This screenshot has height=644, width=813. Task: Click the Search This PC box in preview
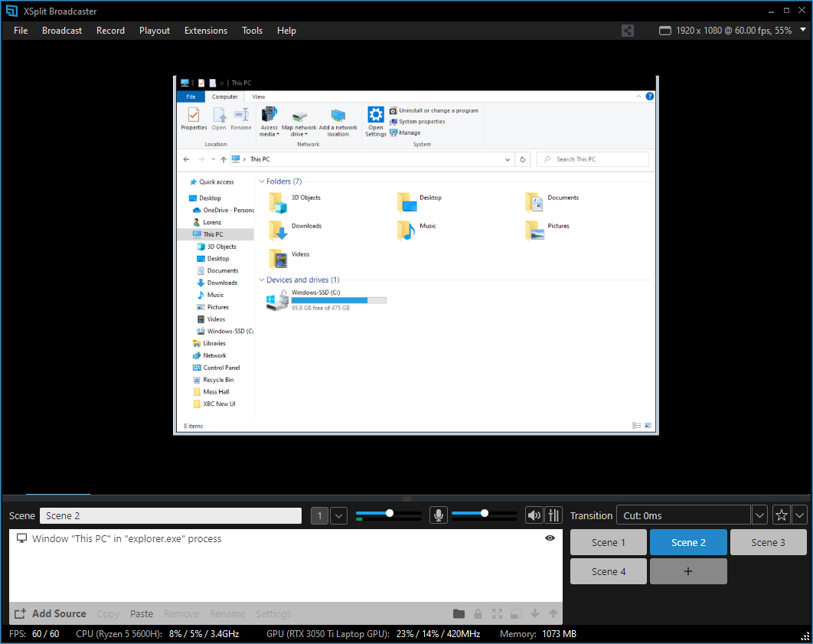pyautogui.click(x=593, y=160)
